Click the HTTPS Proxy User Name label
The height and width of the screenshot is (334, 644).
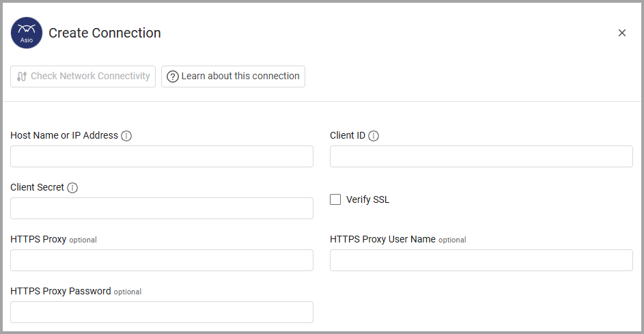(x=382, y=239)
